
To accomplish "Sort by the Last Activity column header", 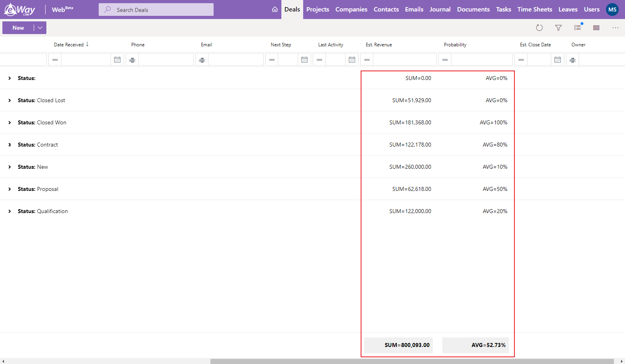I will pyautogui.click(x=331, y=45).
